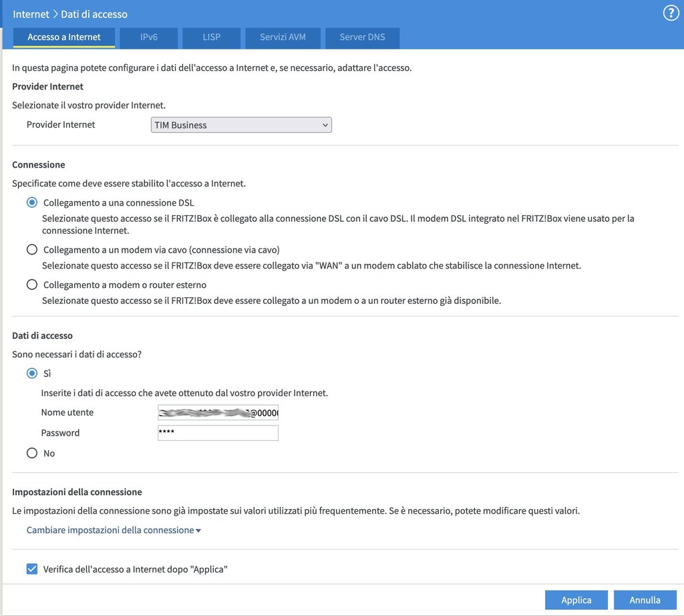Image resolution: width=684 pixels, height=616 pixels.
Task: Select Collegamento a modem o router esterno
Action: pyautogui.click(x=32, y=285)
